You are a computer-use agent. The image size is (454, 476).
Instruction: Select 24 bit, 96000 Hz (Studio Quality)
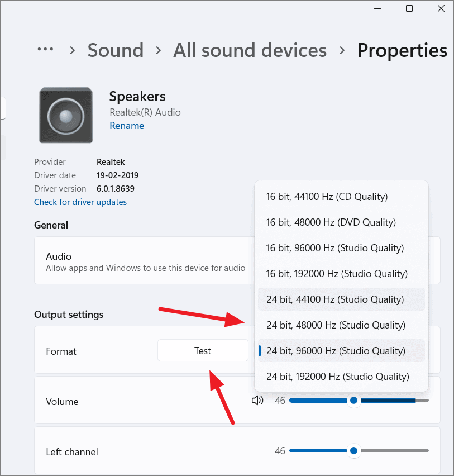(x=336, y=351)
